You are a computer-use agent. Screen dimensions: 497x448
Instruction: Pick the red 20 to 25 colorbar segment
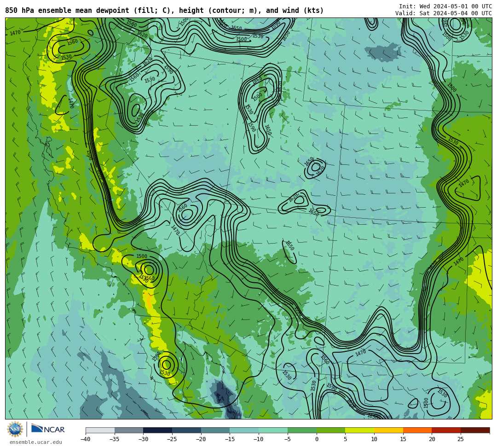tap(446, 430)
